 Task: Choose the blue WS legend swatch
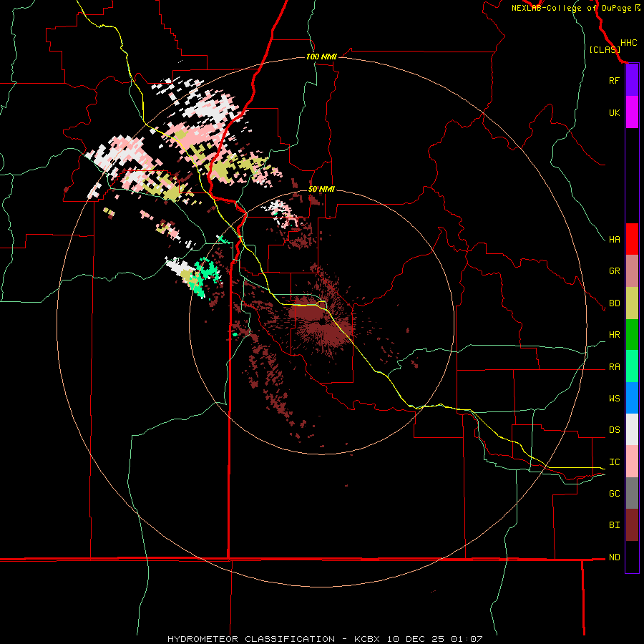point(632,398)
